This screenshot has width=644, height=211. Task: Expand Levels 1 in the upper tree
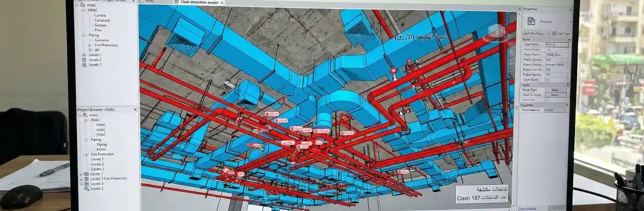tap(84, 55)
